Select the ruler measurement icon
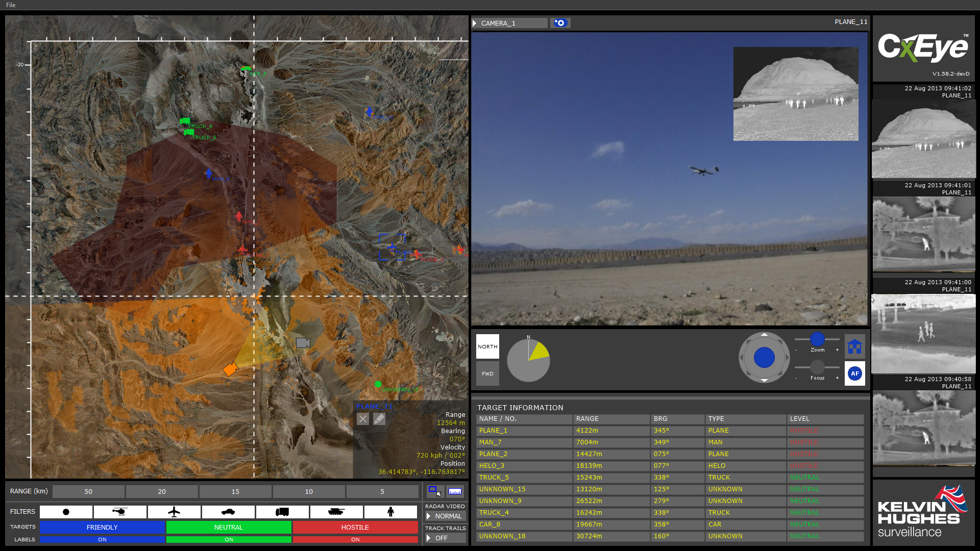This screenshot has width=980, height=551. click(x=456, y=491)
